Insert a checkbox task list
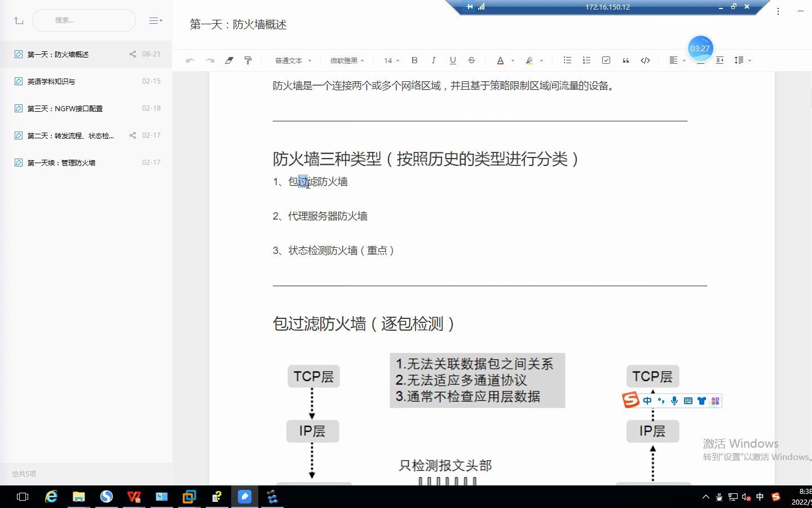Viewport: 812px width, 508px height. pyautogui.click(x=606, y=60)
